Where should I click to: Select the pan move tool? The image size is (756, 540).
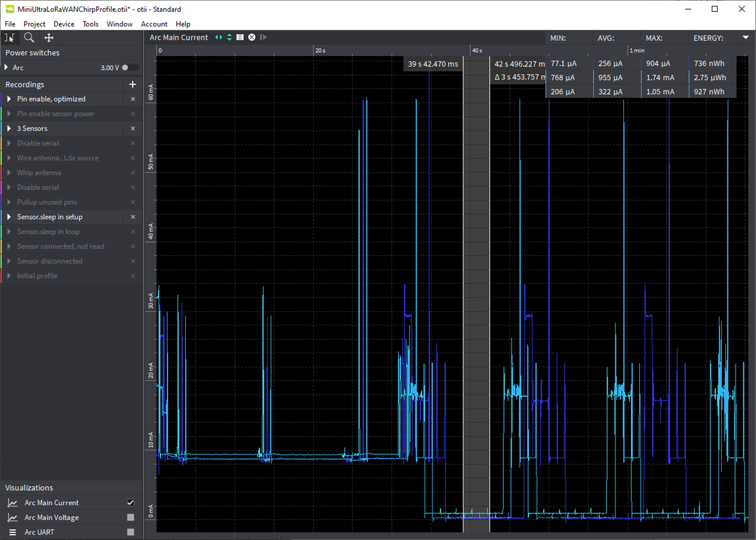49,38
